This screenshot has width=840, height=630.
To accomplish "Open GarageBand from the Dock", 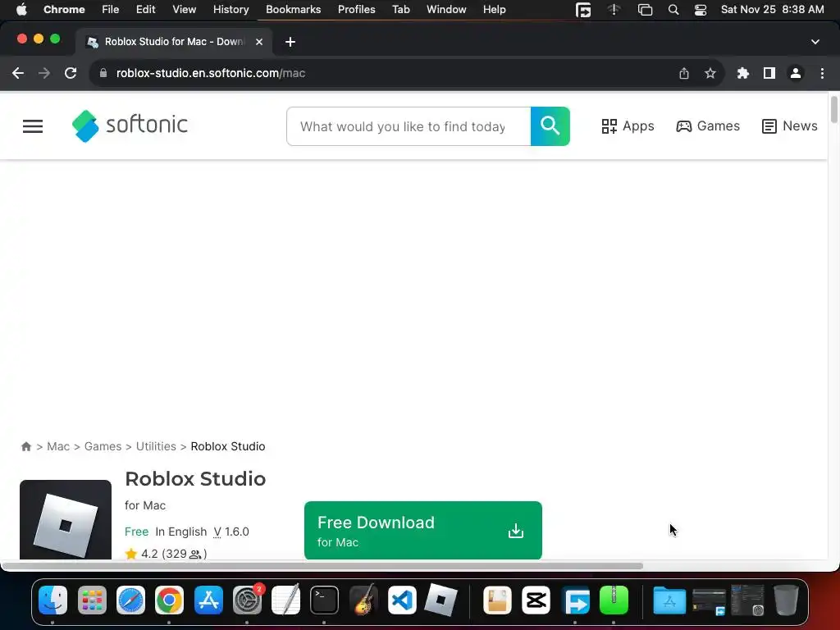I will pos(363,600).
